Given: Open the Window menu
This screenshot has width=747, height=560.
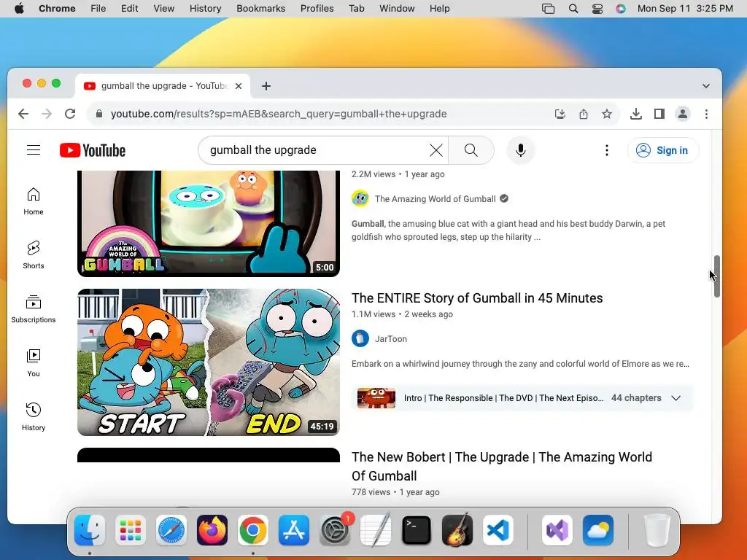Looking at the screenshot, I should 397,8.
